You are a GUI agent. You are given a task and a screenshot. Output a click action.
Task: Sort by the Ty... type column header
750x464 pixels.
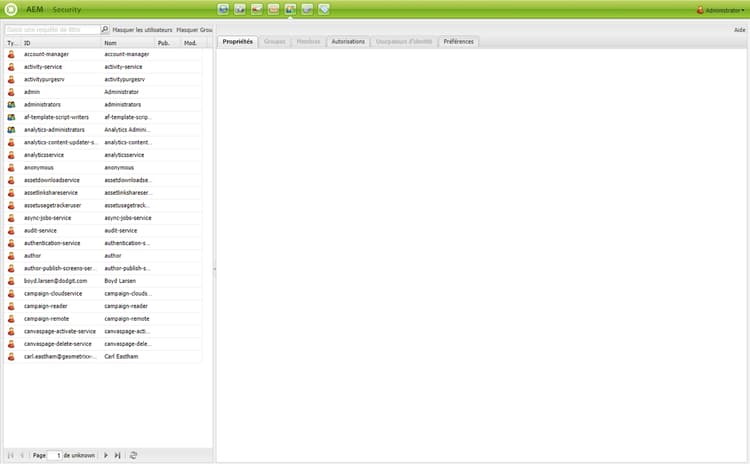pyautogui.click(x=13, y=43)
